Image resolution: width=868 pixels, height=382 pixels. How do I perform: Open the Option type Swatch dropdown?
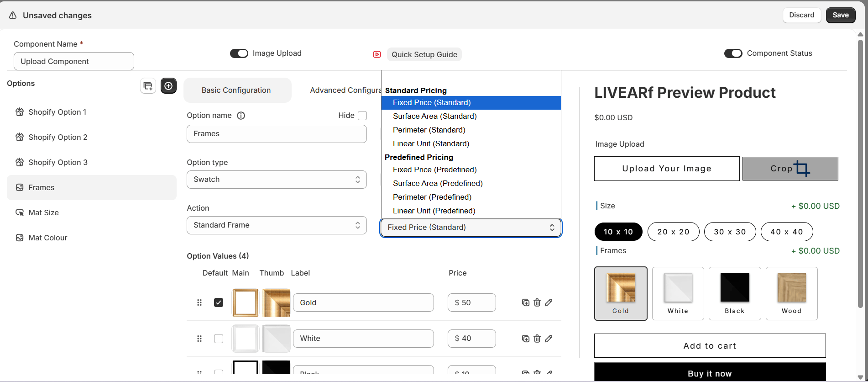(277, 180)
